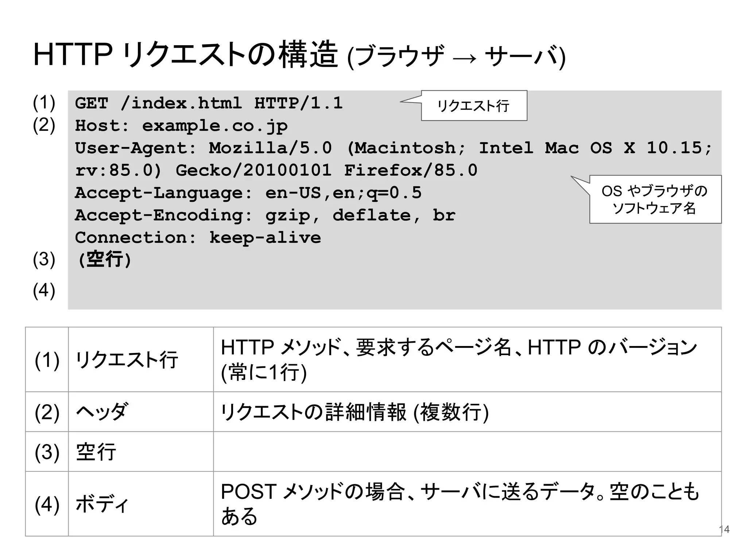Click the '(1)' cell in the table
Image resolution: width=747 pixels, height=560 pixels.
tap(47, 359)
